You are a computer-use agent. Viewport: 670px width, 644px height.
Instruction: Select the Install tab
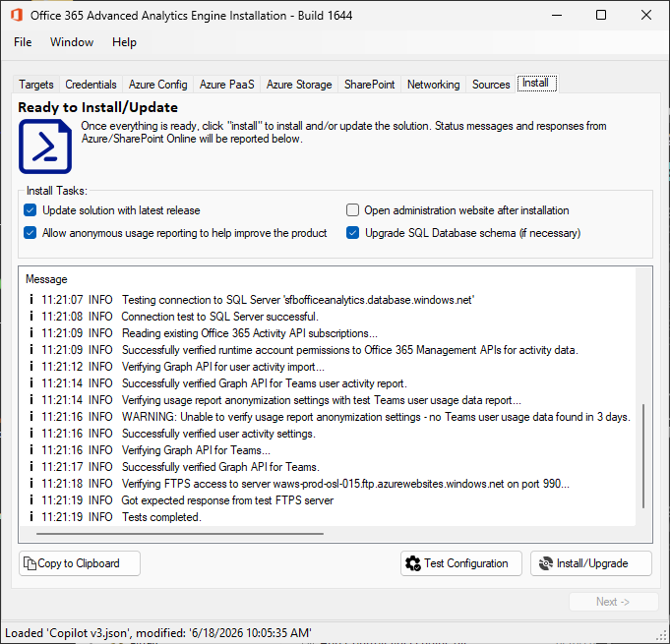[536, 83]
